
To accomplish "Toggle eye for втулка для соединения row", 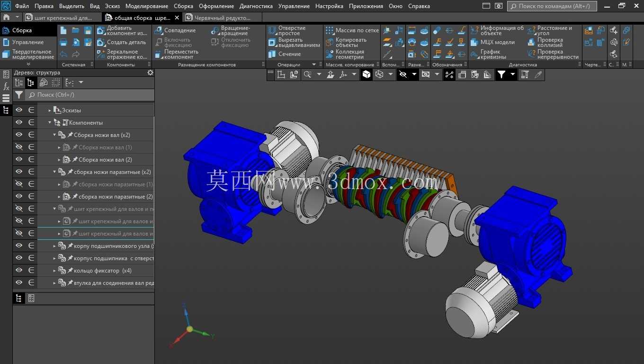I will point(19,282).
